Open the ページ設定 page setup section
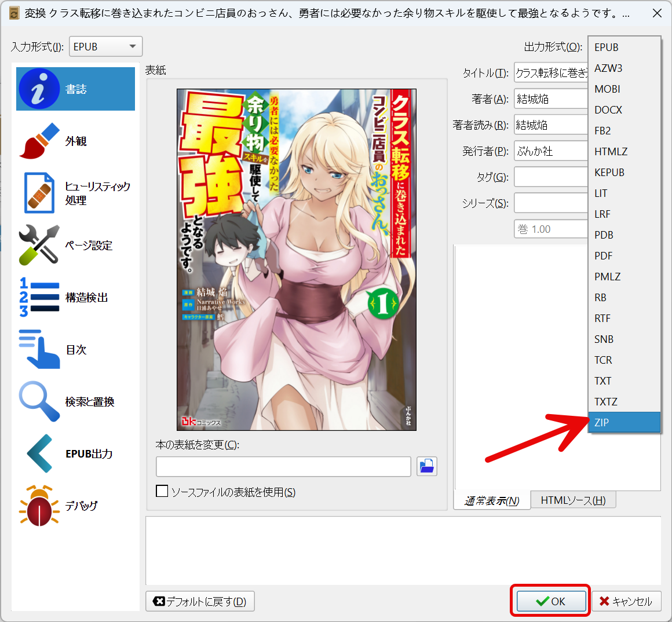 (75, 245)
